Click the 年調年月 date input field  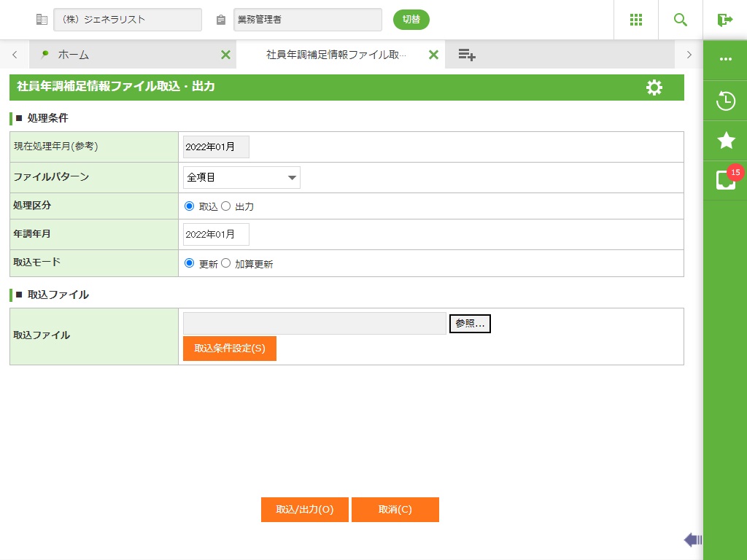pos(216,234)
